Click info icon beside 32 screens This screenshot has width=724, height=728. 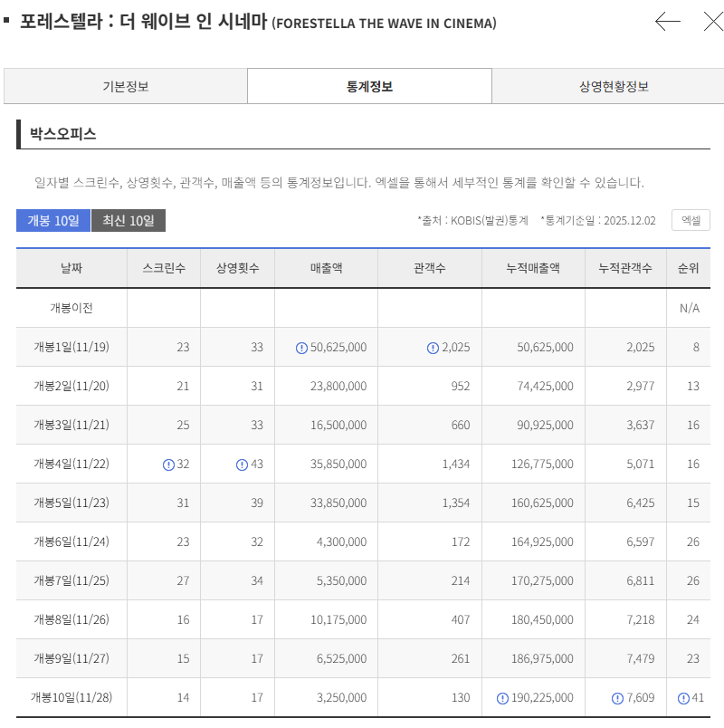click(168, 465)
